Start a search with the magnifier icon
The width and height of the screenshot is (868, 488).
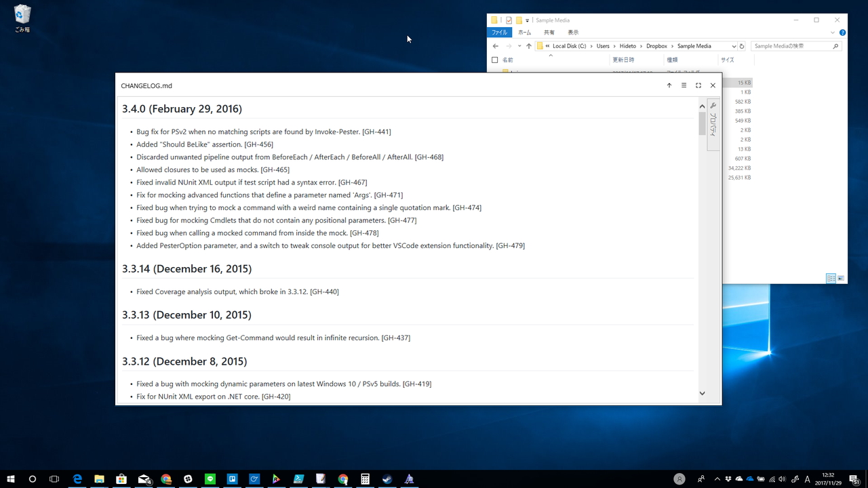coord(835,45)
